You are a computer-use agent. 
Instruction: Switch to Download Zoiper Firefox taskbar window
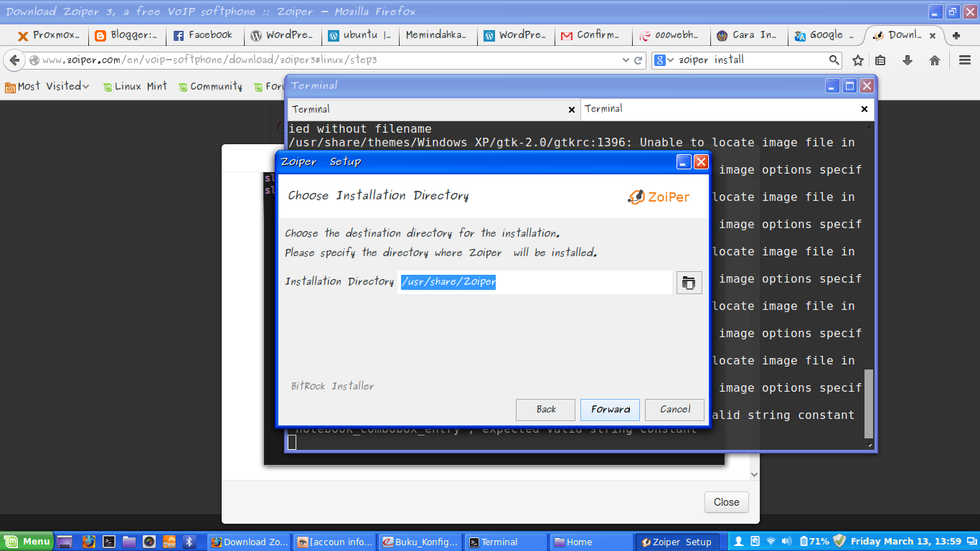click(249, 542)
